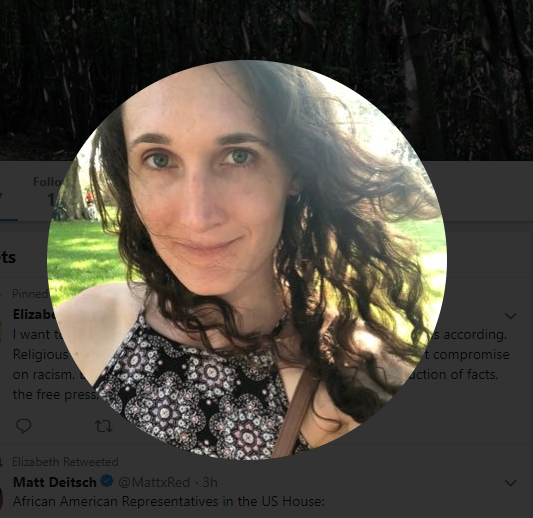The image size is (533, 518).
Task: Click the retweet icon under the pinned tweet
Action: (104, 426)
